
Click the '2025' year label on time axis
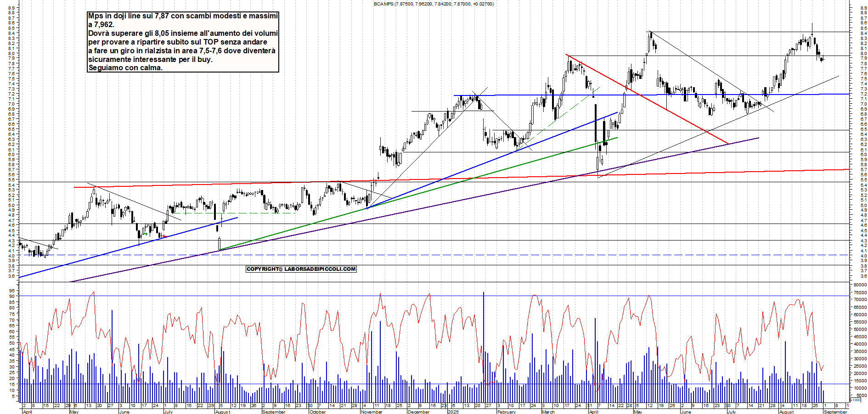click(453, 412)
